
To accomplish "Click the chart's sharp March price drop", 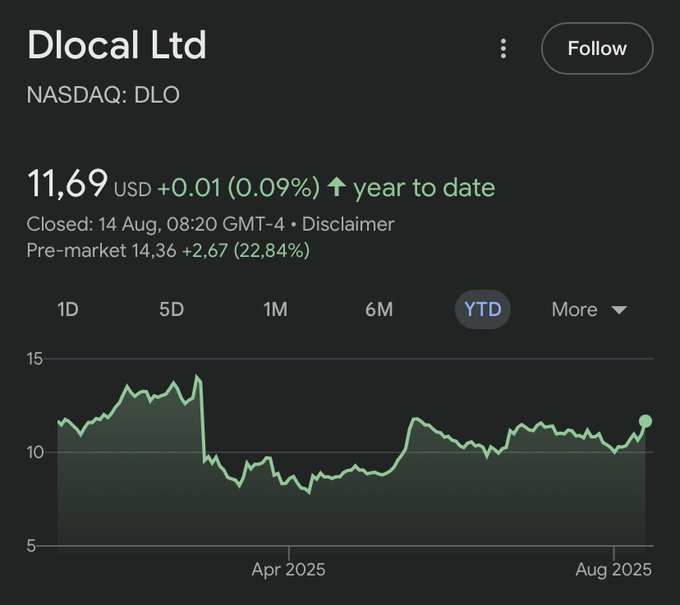I will click(203, 420).
